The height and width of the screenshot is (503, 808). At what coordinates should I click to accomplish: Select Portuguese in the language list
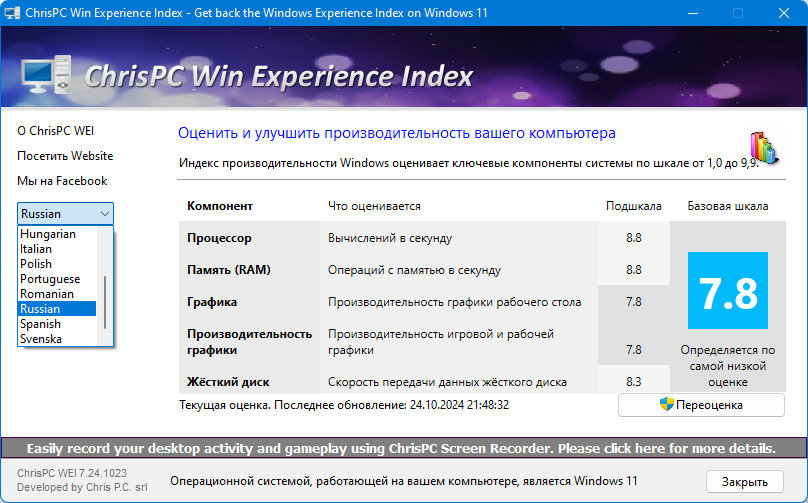[x=57, y=279]
